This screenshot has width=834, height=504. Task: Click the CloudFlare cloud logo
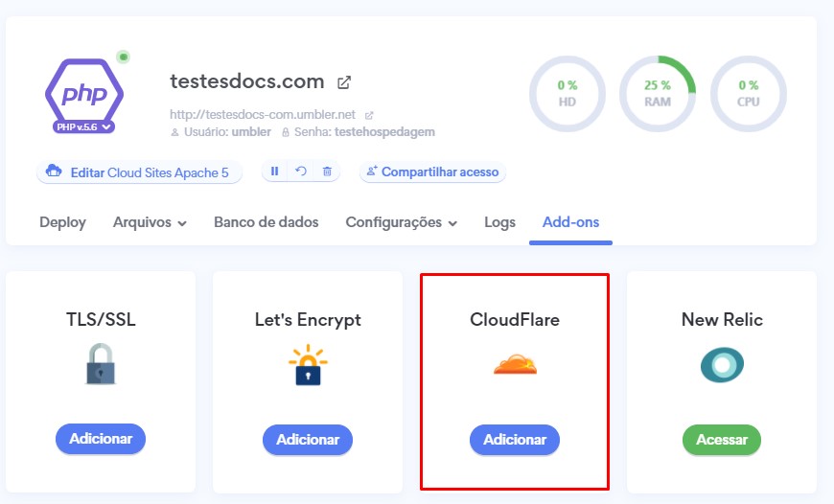point(515,365)
